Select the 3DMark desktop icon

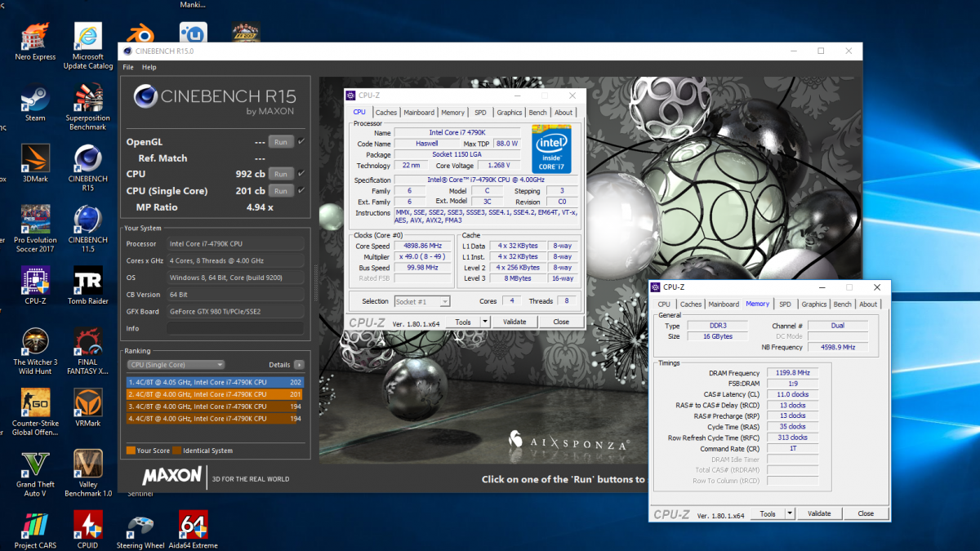pos(35,164)
